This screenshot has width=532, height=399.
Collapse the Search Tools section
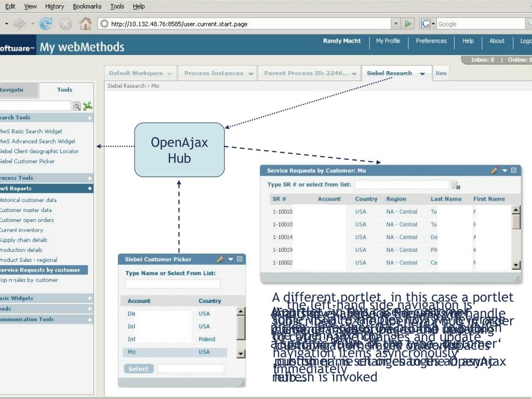pyautogui.click(x=90, y=118)
